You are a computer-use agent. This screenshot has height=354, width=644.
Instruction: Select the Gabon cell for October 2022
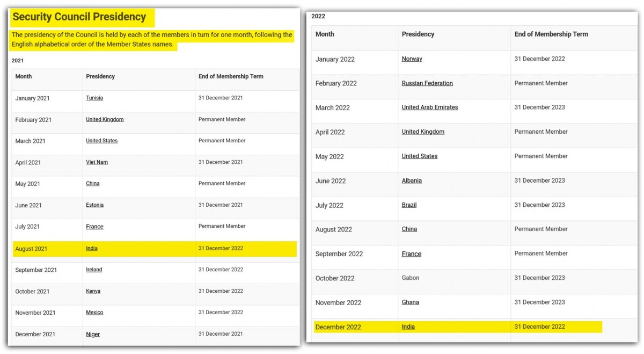click(411, 278)
